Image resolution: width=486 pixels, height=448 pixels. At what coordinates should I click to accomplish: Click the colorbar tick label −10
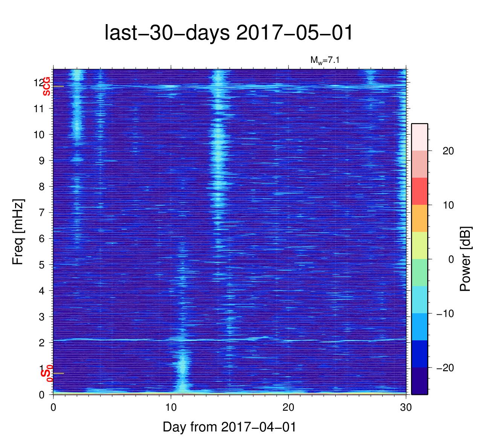coord(445,314)
